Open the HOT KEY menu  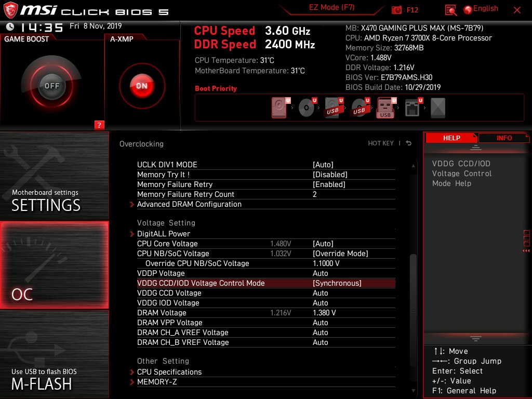[381, 143]
